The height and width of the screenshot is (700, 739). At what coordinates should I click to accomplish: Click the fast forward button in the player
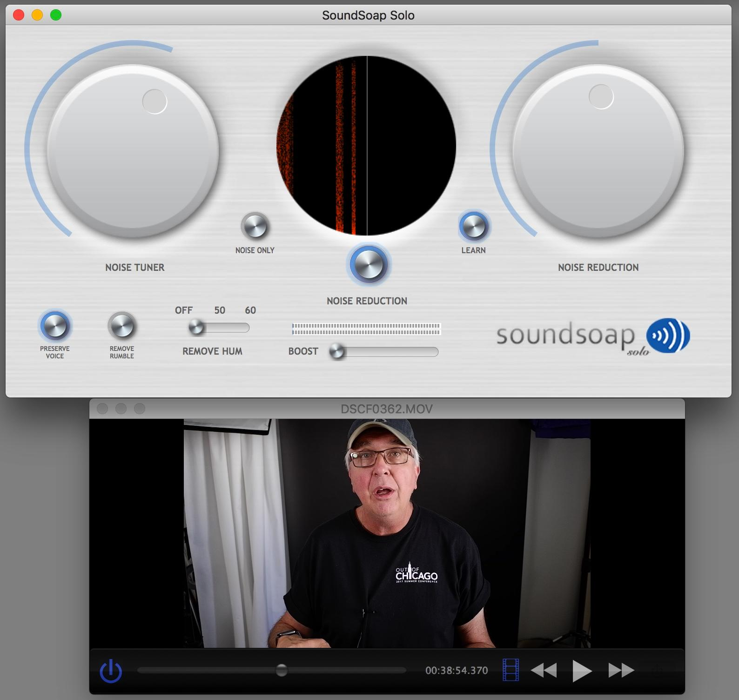[621, 671]
